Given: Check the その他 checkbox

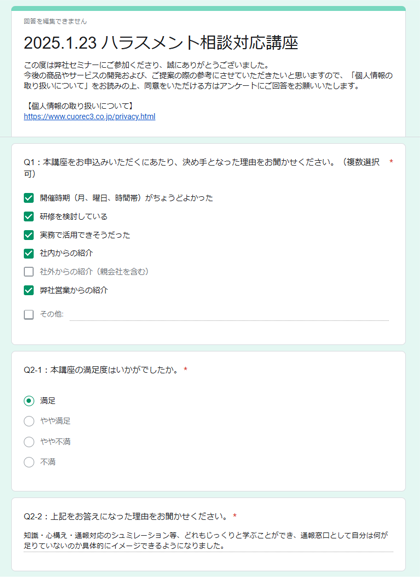Looking at the screenshot, I should [x=29, y=315].
